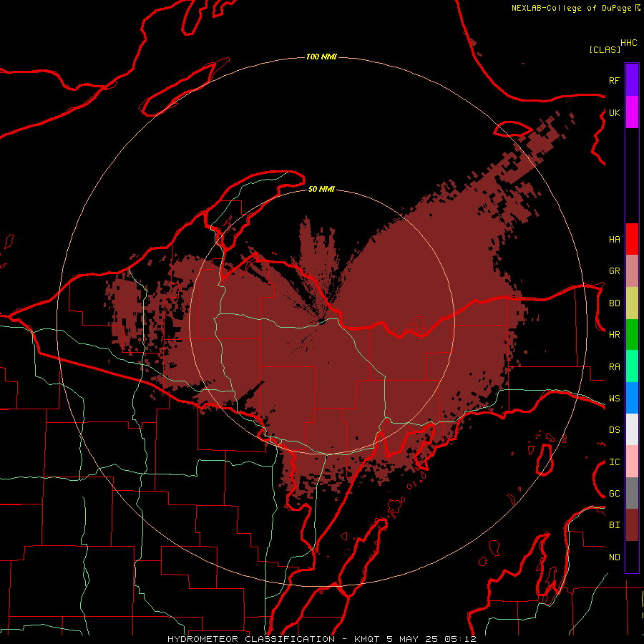The image size is (644, 644).
Task: Click the HR legend label
Action: [615, 335]
